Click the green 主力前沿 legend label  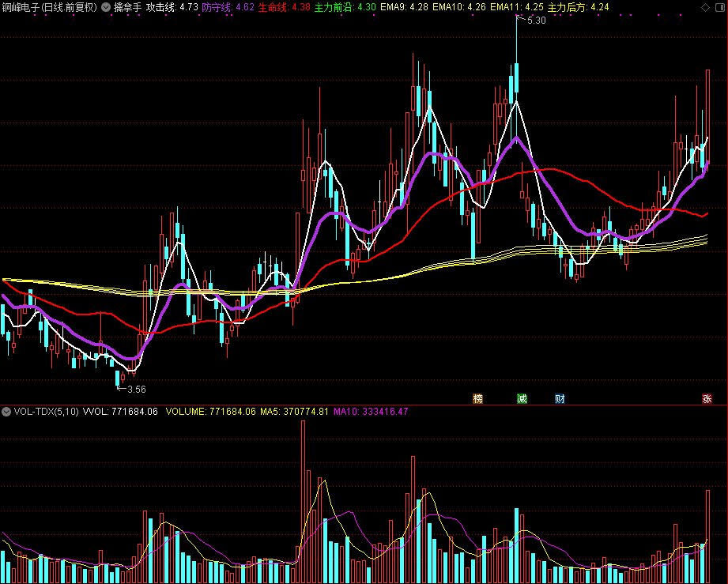[345, 7]
